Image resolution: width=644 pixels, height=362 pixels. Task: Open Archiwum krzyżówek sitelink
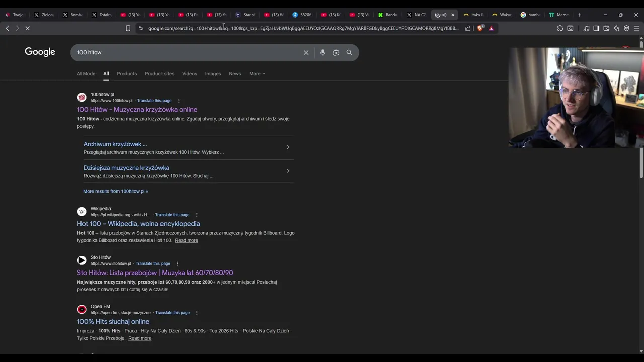115,144
